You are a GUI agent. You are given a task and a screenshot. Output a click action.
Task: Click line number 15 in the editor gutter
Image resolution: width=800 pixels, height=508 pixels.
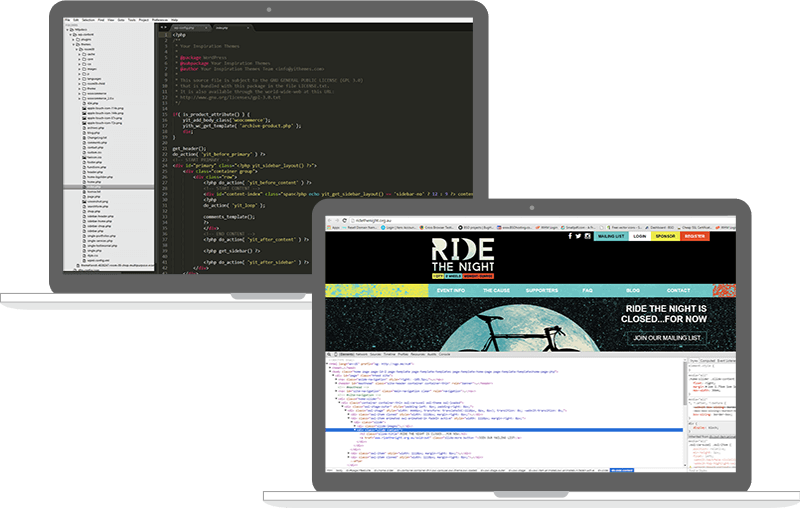tap(165, 114)
